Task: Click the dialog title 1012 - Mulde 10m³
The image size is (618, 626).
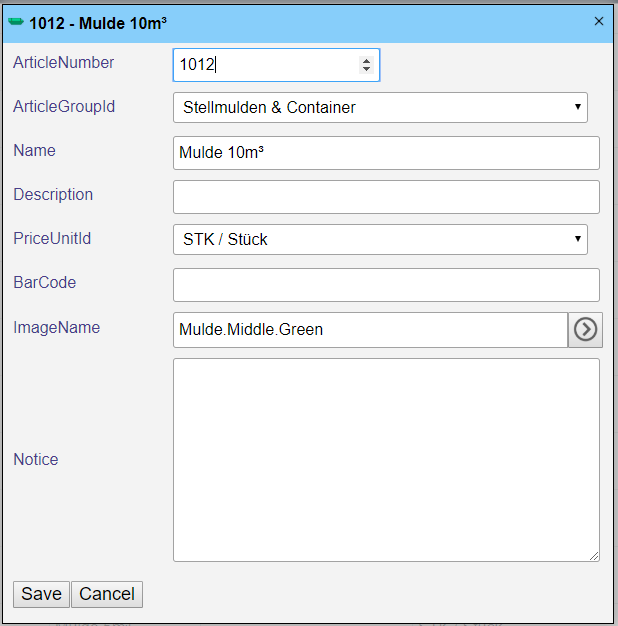Action: point(98,22)
